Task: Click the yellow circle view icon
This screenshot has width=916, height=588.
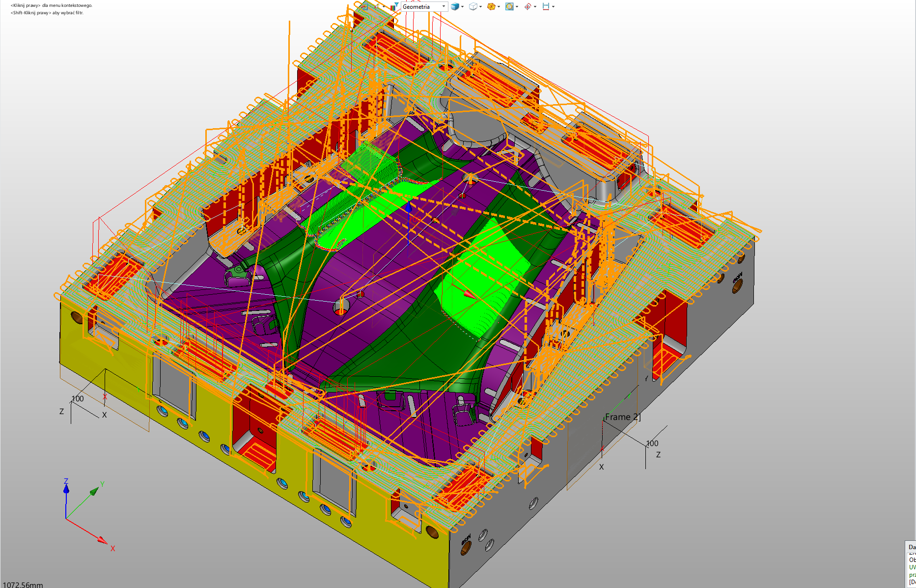Action: (x=509, y=6)
